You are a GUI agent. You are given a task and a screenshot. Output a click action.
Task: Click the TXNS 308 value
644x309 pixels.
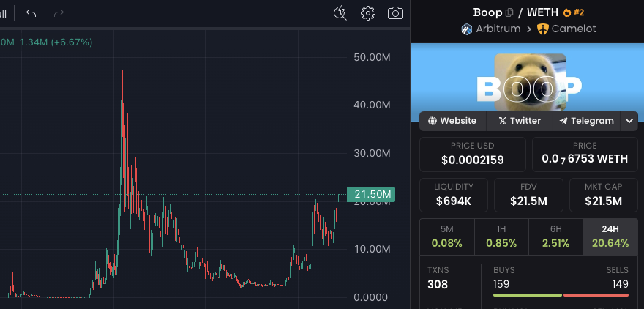(x=438, y=284)
